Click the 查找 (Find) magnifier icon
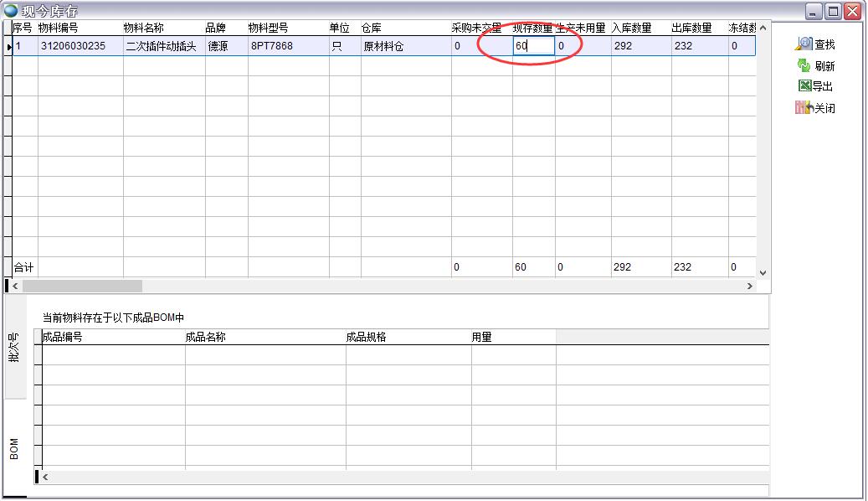Viewport: 868px width, 501px height. tap(804, 44)
